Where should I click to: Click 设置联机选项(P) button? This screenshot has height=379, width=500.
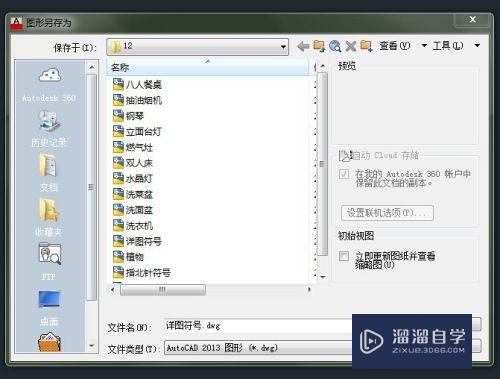(x=387, y=213)
